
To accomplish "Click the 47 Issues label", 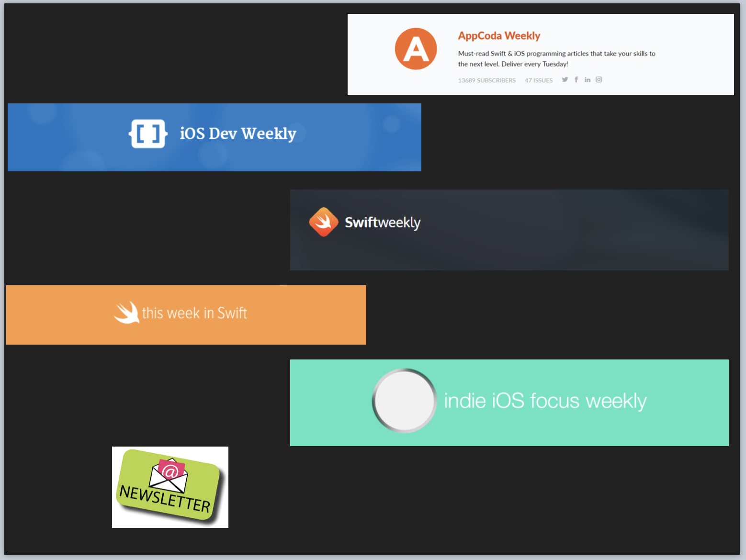I will [538, 80].
